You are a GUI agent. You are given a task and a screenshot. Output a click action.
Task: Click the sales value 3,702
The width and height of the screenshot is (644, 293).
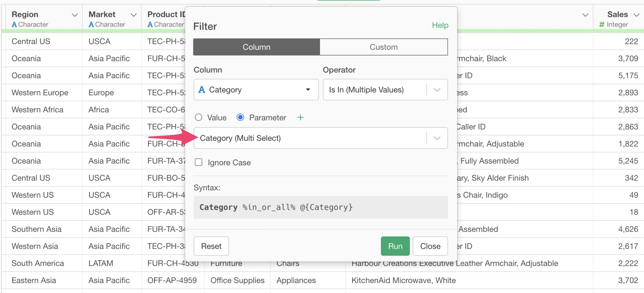coord(628,280)
